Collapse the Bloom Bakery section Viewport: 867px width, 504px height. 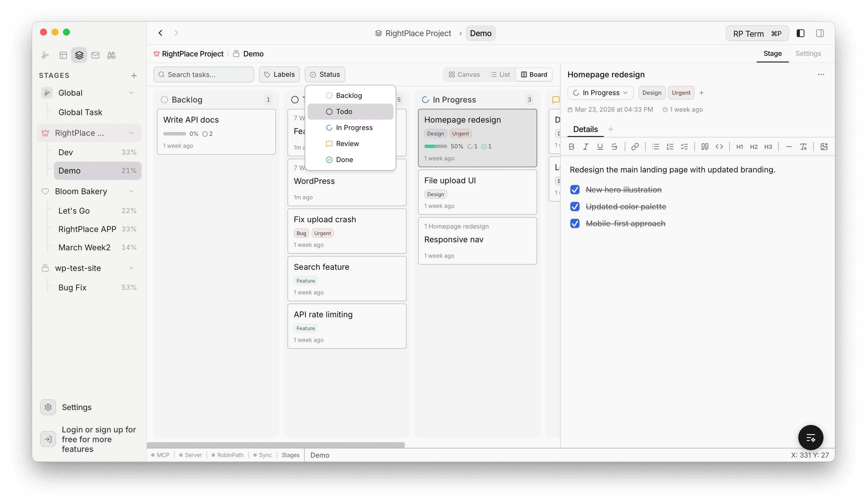pos(132,191)
